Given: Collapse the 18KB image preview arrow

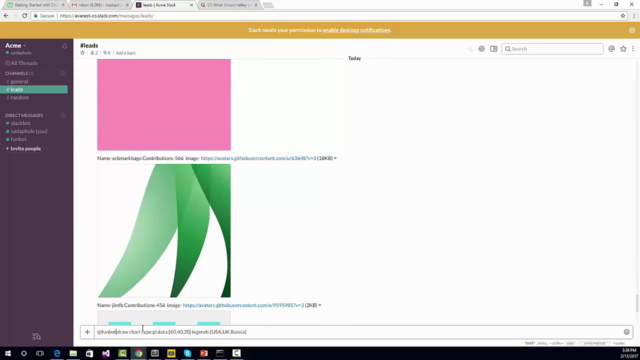Looking at the screenshot, I should 336,158.
